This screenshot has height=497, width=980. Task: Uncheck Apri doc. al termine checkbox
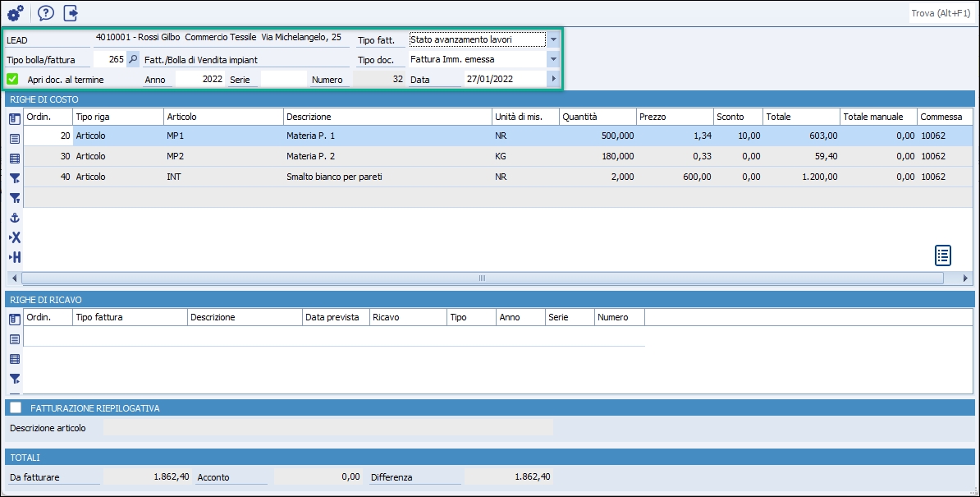coord(12,80)
